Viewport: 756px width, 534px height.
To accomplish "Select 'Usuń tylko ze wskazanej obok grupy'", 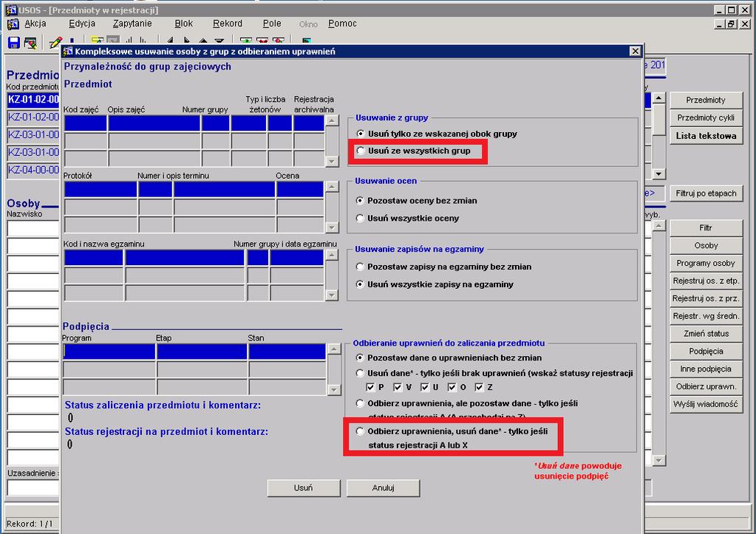I will click(360, 134).
